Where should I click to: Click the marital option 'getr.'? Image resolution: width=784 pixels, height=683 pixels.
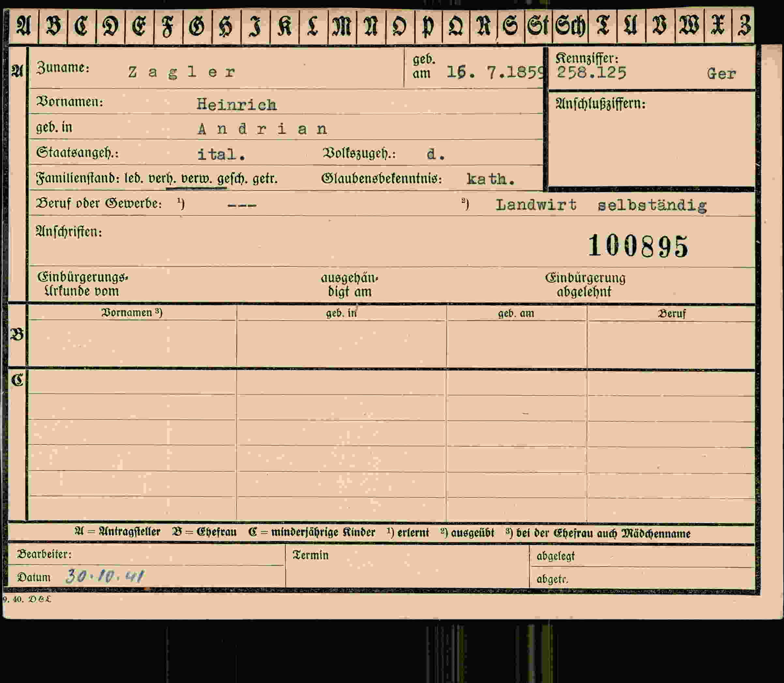pos(265,179)
